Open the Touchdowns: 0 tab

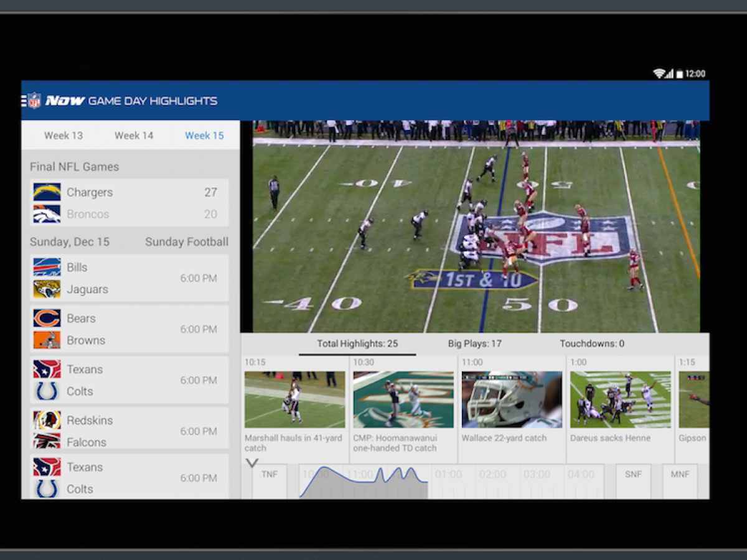click(591, 343)
